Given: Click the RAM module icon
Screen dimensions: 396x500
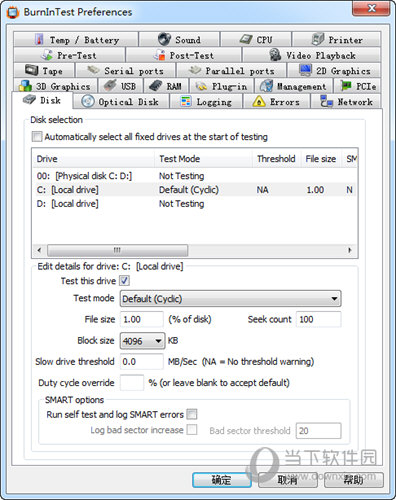Looking at the screenshot, I should tap(155, 86).
